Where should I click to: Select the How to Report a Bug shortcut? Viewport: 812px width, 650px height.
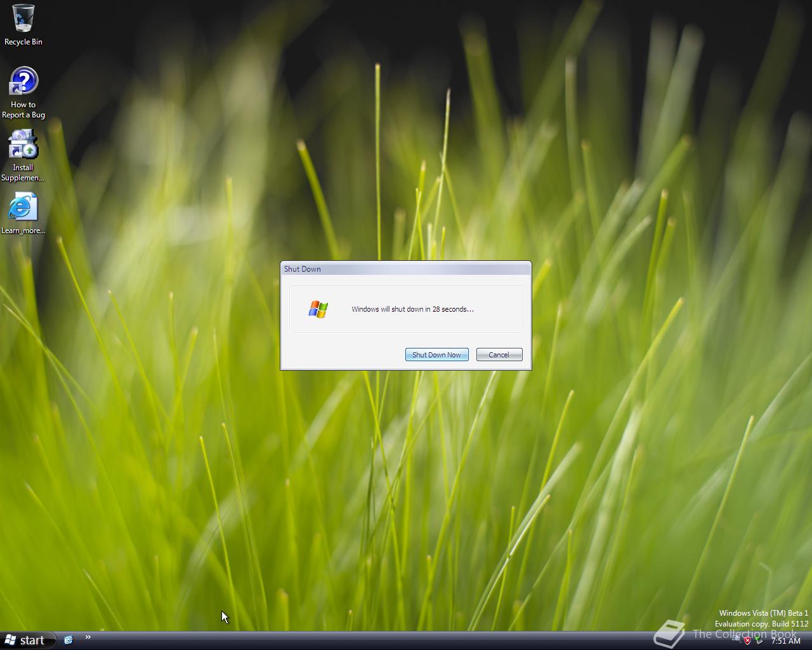23,93
